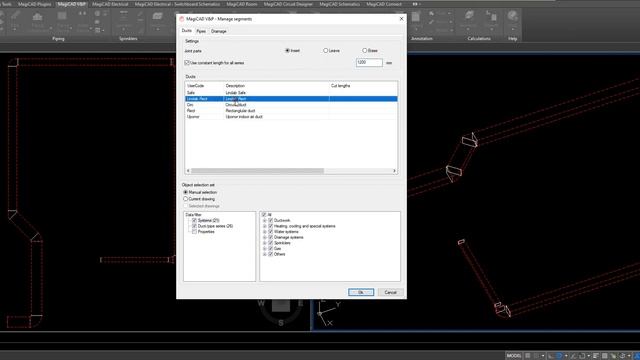Click the Cancel button
The height and width of the screenshot is (360, 640).
tap(390, 292)
